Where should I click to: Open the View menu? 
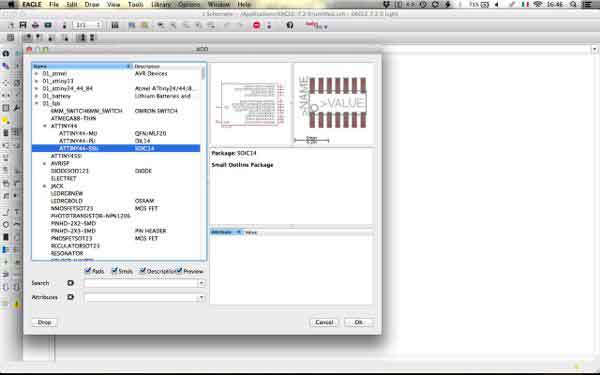tap(113, 5)
